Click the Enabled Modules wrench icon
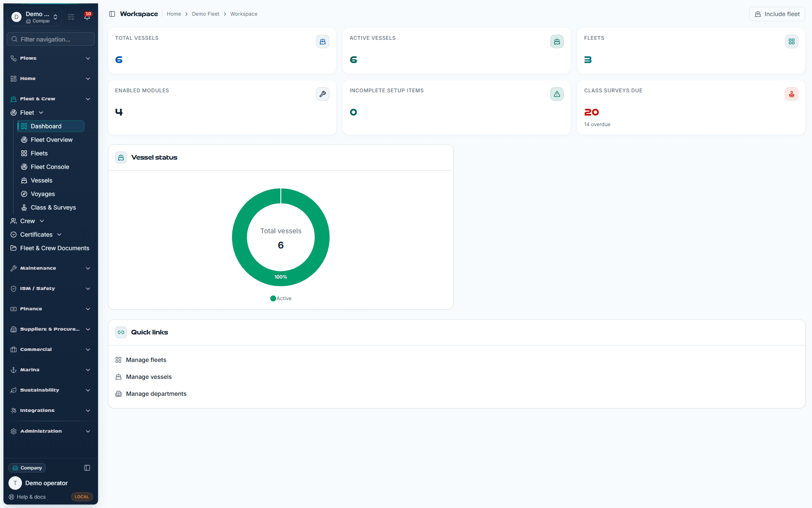812x508 pixels. point(323,94)
